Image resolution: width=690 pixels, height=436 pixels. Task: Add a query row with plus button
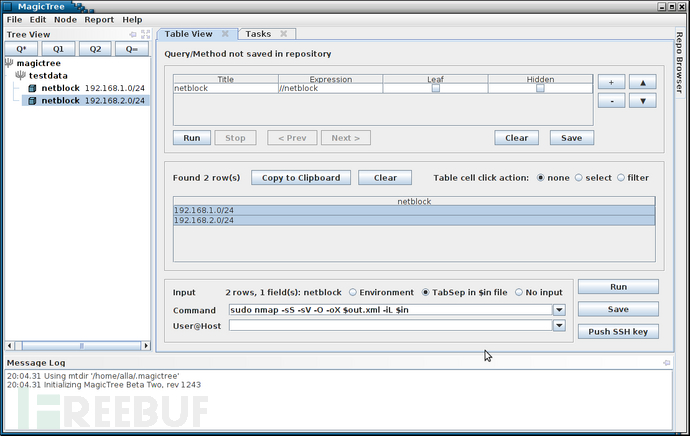coord(611,82)
